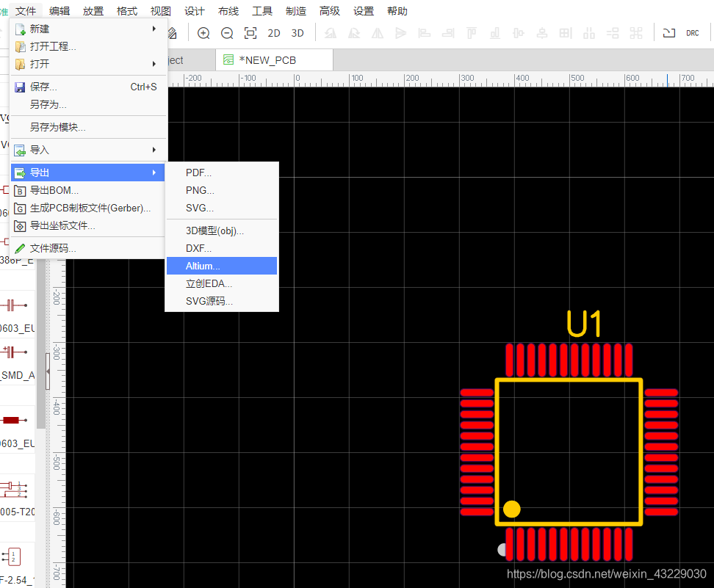The width and height of the screenshot is (714, 588).
Task: Click the align top icon
Action: click(472, 33)
